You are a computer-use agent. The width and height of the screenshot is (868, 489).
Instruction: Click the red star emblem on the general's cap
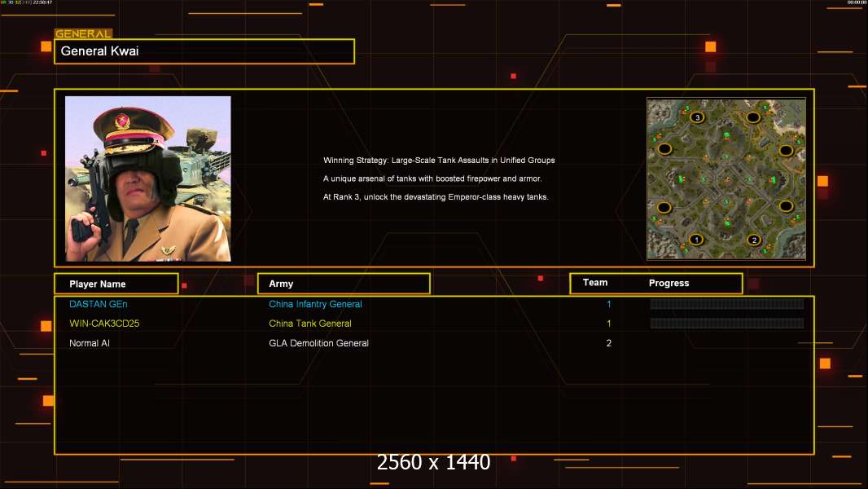point(123,122)
